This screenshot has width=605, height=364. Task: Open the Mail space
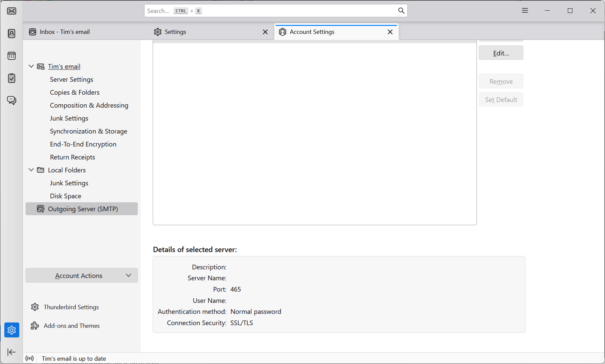pyautogui.click(x=11, y=11)
